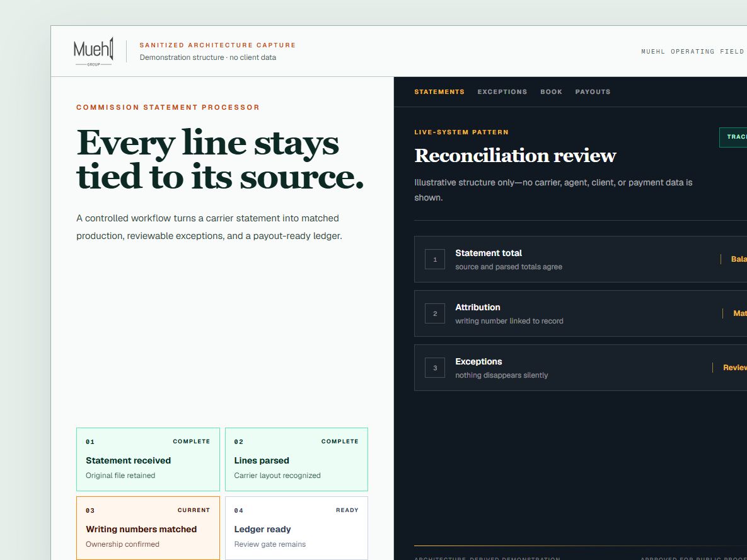Click 'Ownership confirmed' text
Viewport: 747px width, 560px height.
pos(122,544)
